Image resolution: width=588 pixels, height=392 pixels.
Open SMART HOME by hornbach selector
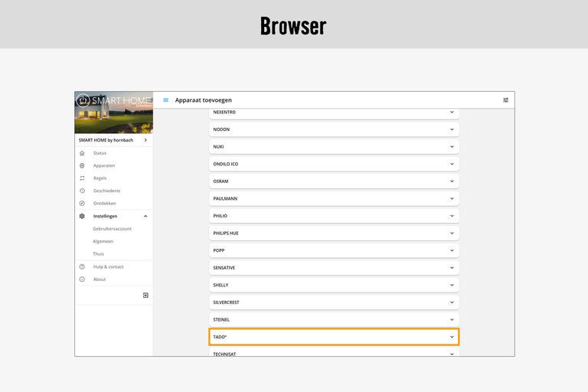click(113, 140)
